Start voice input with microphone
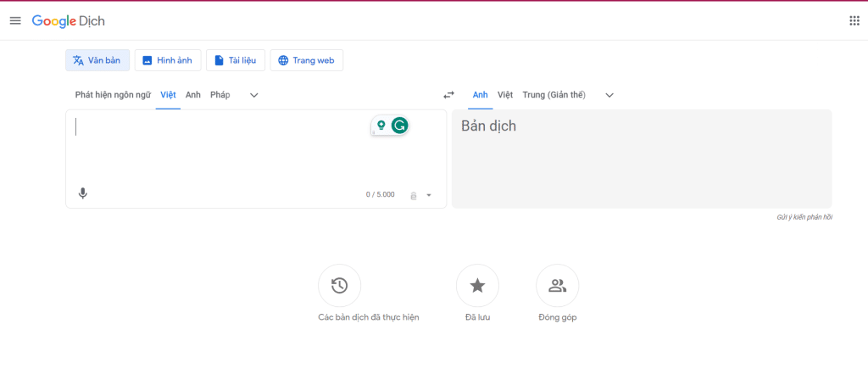868x391 pixels. pos(82,194)
